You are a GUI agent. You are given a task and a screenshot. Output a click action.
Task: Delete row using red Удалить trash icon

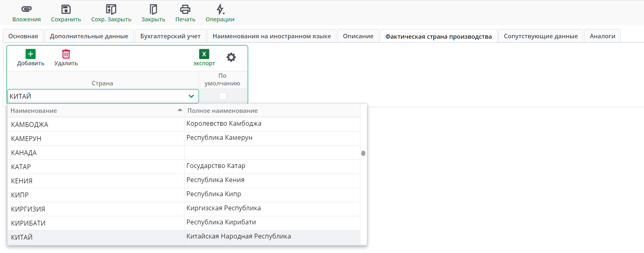(x=66, y=54)
